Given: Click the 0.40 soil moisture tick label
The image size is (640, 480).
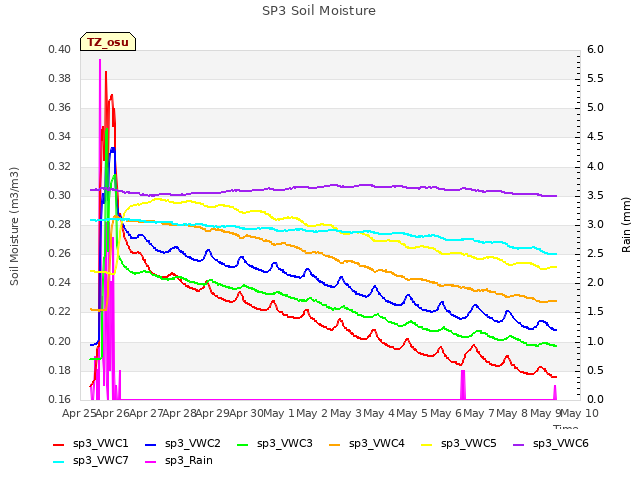Looking at the screenshot, I should pyautogui.click(x=60, y=49).
